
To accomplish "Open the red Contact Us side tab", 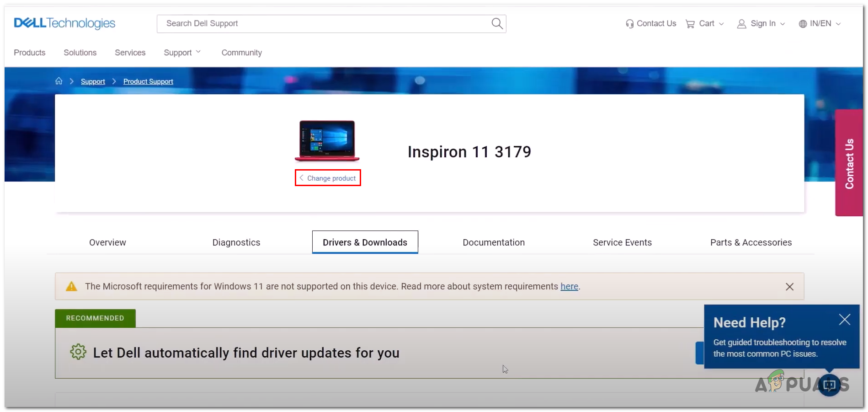I will (x=849, y=163).
